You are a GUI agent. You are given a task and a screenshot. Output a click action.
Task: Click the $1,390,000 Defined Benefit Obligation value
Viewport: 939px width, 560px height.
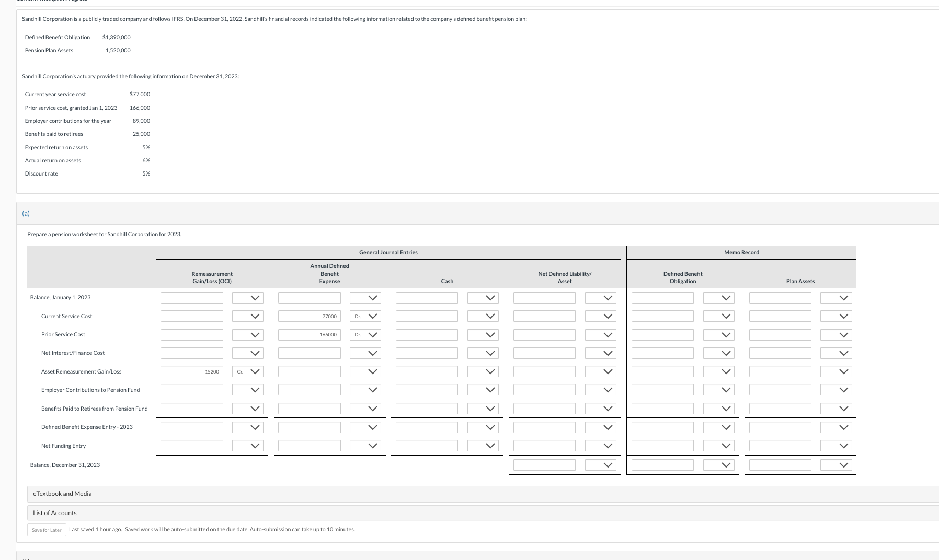(x=117, y=37)
